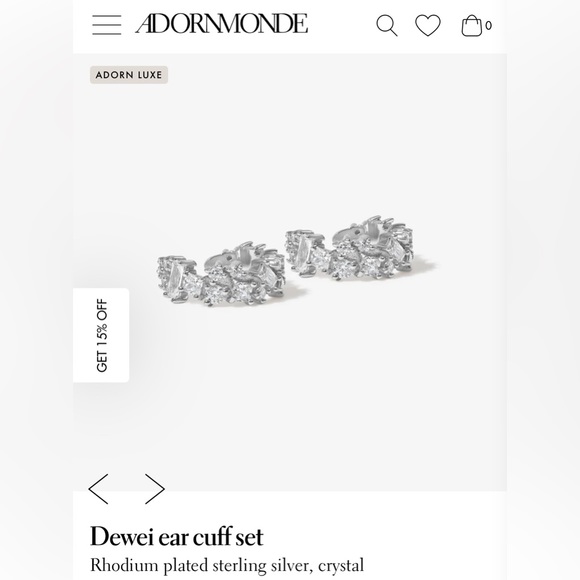Click the shadow beneath right ear cuff

point(422,267)
